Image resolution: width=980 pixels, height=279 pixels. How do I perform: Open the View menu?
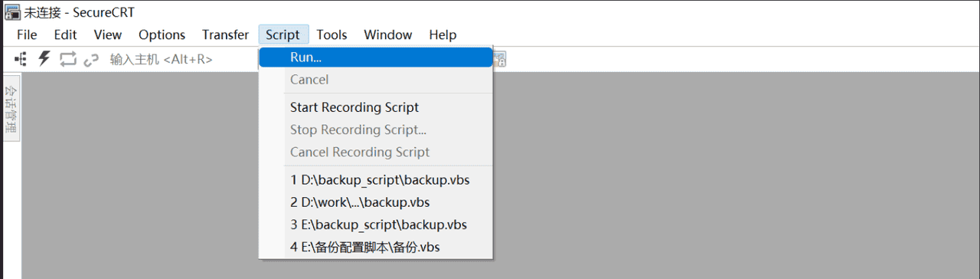(x=108, y=34)
